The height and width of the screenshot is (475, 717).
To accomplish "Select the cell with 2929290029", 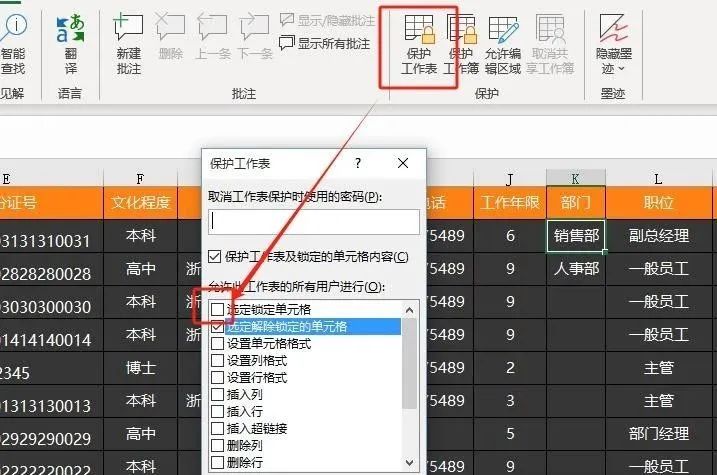I will pyautogui.click(x=51, y=433).
